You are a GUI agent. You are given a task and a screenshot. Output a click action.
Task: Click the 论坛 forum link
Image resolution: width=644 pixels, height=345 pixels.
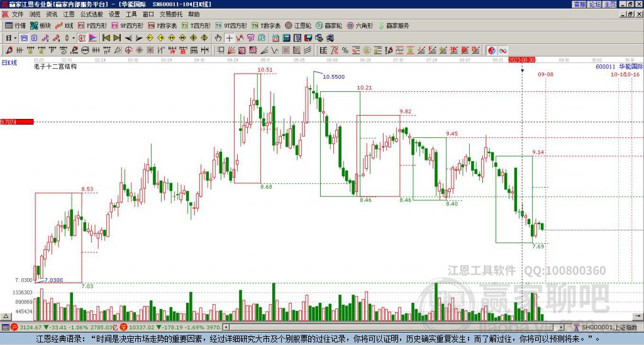(594, 4)
